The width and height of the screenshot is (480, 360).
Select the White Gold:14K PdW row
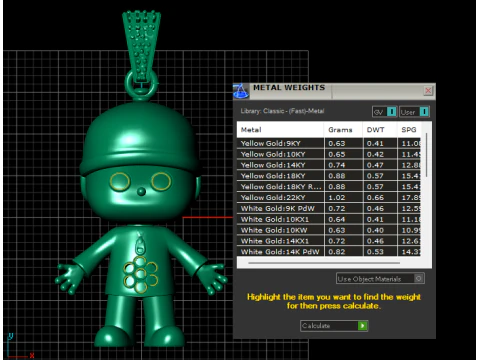coord(329,252)
